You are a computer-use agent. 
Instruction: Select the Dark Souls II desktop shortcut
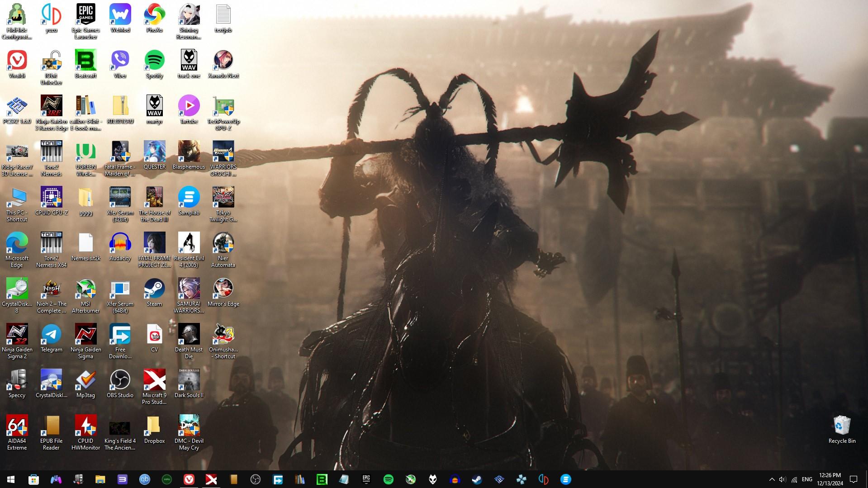tap(189, 380)
